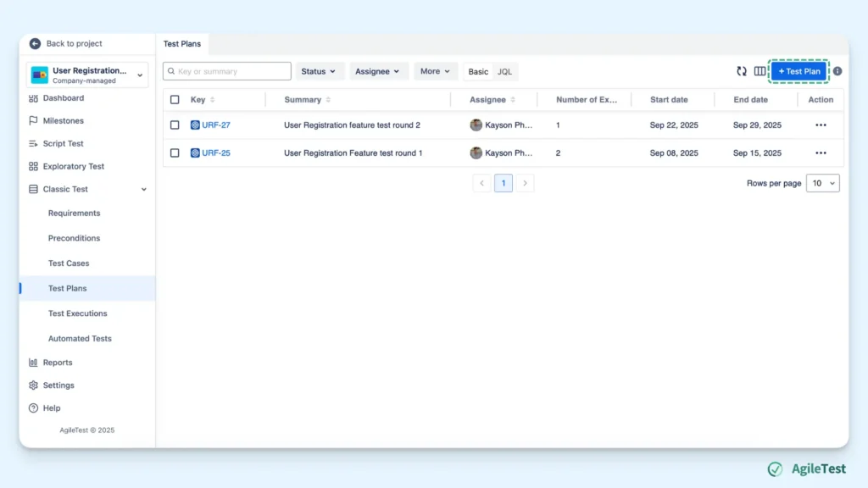The width and height of the screenshot is (868, 488).
Task: Click "User Registration Feature test round 1" summary
Action: [x=353, y=152]
